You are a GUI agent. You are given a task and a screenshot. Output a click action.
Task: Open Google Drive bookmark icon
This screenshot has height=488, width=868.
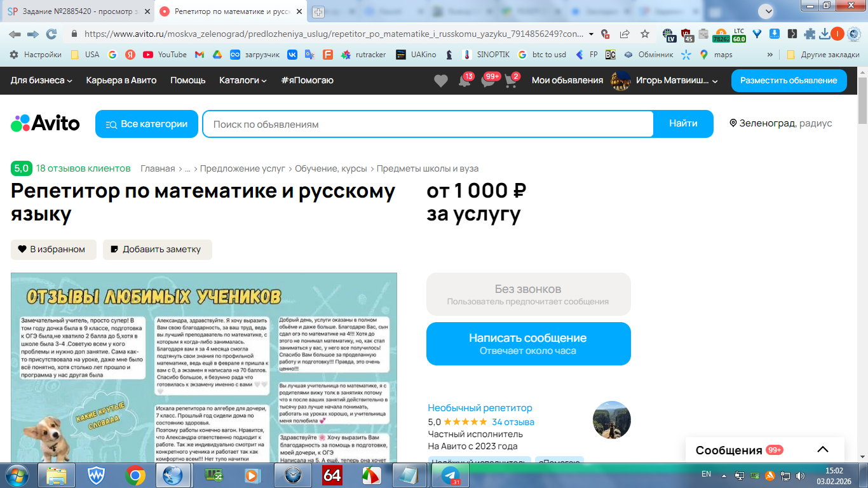[x=217, y=55]
